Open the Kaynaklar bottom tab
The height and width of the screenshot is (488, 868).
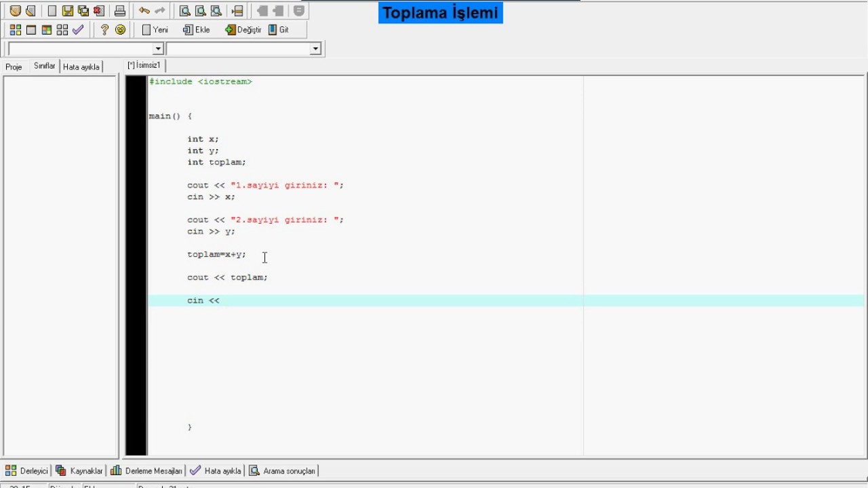79,470
